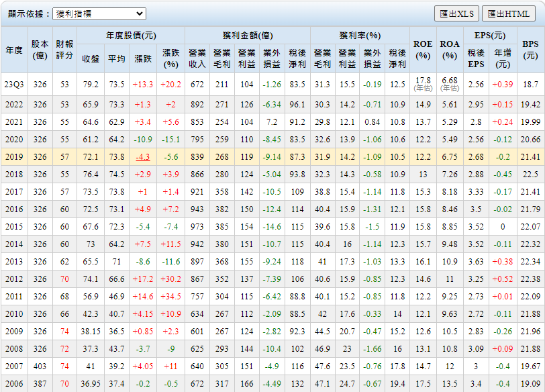
Task: Select the BPS(元) column header
Action: (x=530, y=50)
